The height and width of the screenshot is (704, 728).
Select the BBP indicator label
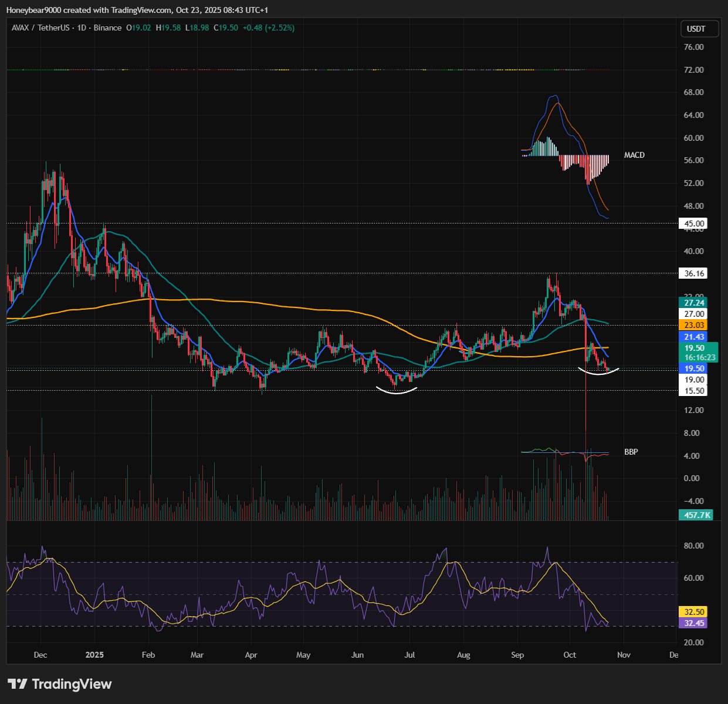coord(631,452)
